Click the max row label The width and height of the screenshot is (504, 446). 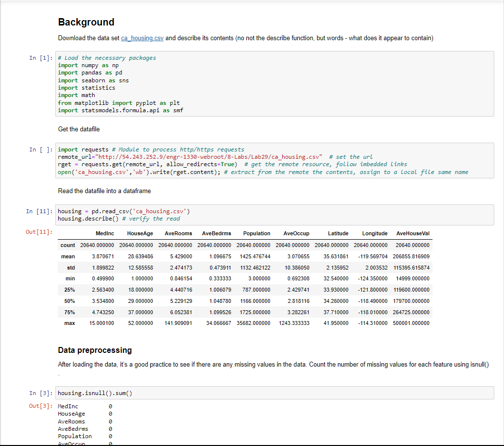tap(69, 323)
